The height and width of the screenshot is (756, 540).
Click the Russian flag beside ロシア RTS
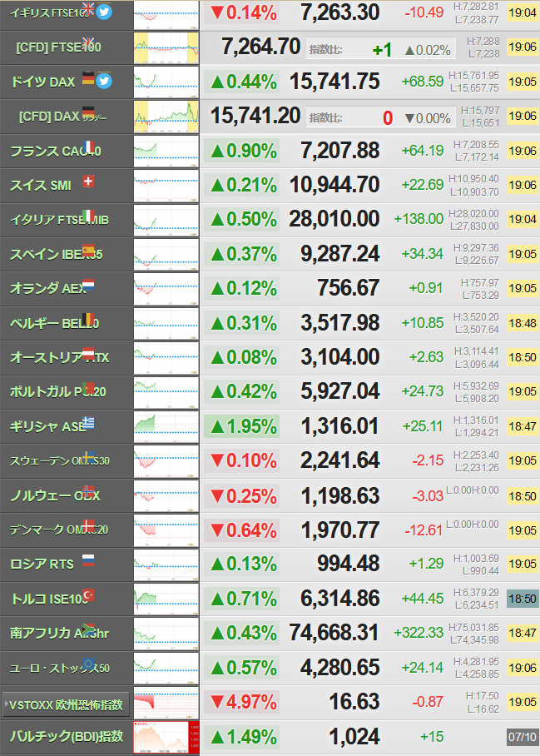[88, 560]
